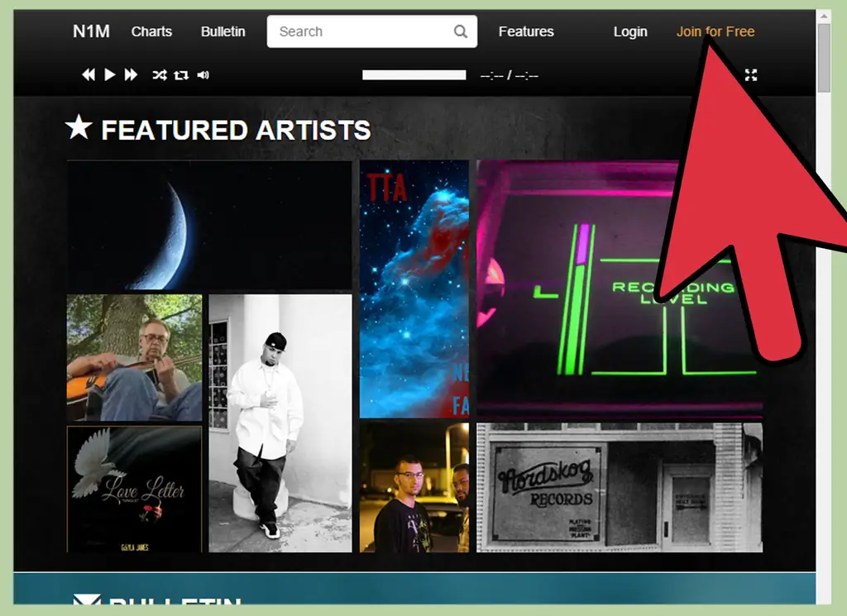Open the black-and-white rapper photo artist
847x616 pixels.
point(280,423)
